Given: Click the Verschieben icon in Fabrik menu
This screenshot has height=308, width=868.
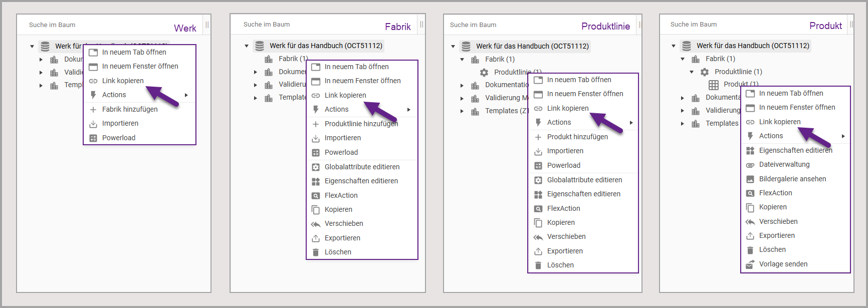Looking at the screenshot, I should [316, 224].
